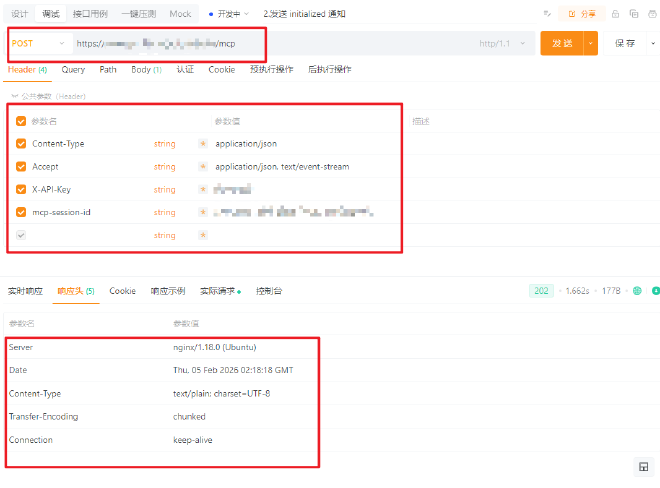Click required asterisk on X-API-Key row
This screenshot has width=660, height=488.
[203, 190]
